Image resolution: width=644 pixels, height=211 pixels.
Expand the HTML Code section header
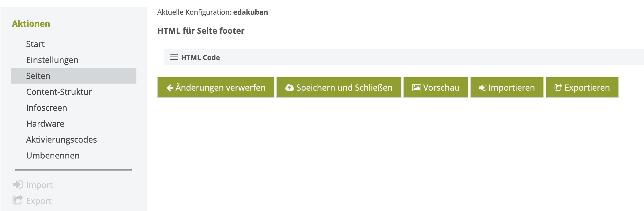point(404,57)
